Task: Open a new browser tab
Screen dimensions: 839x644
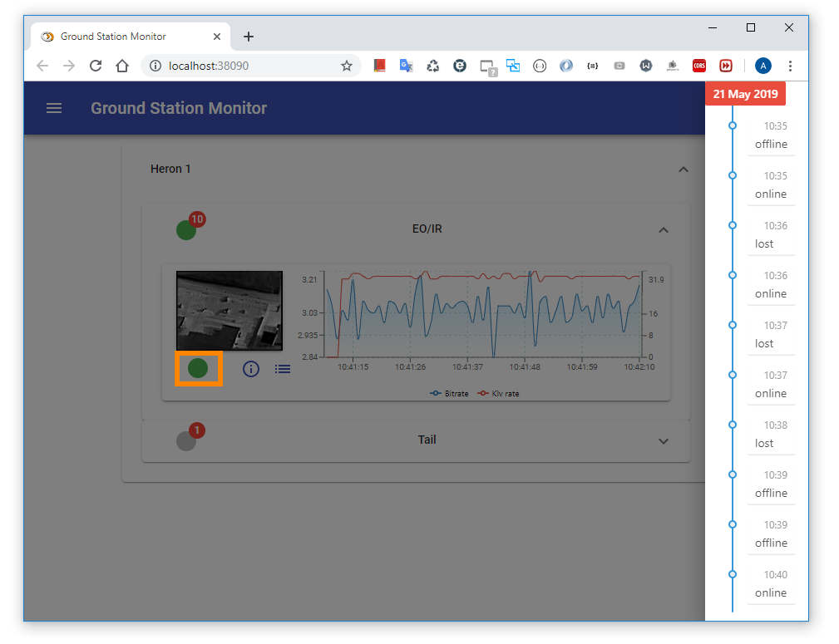Action: pos(248,37)
